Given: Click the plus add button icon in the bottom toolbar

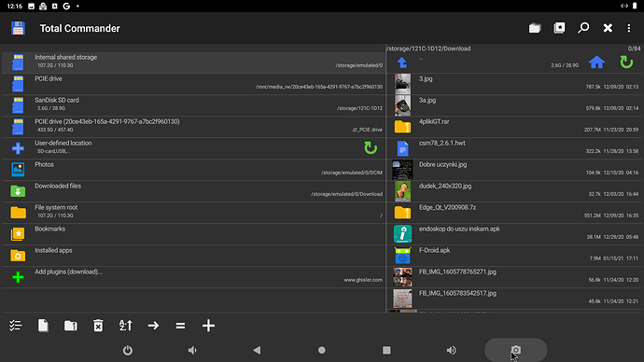Looking at the screenshot, I should click(208, 326).
